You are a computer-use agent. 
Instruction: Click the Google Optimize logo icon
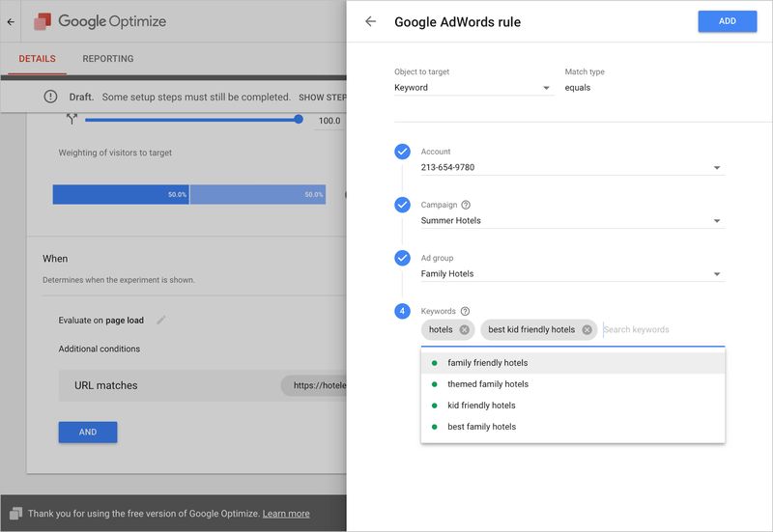pos(43,21)
